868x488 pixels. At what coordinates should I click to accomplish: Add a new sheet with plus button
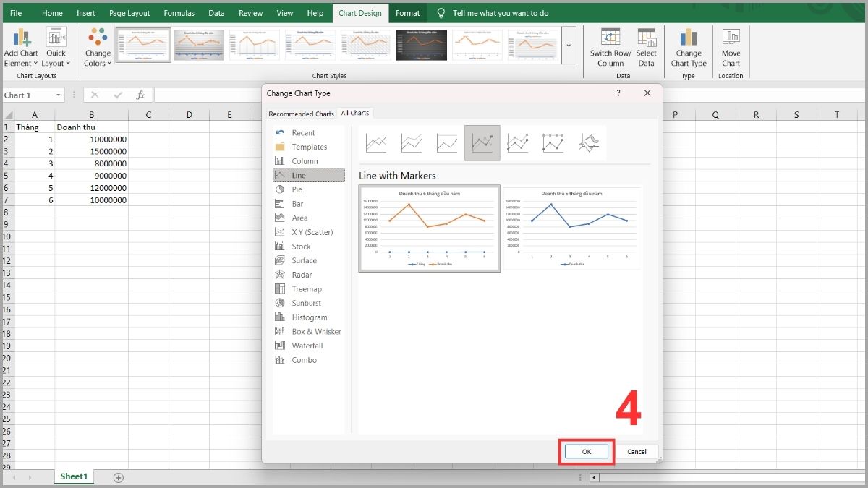119,477
